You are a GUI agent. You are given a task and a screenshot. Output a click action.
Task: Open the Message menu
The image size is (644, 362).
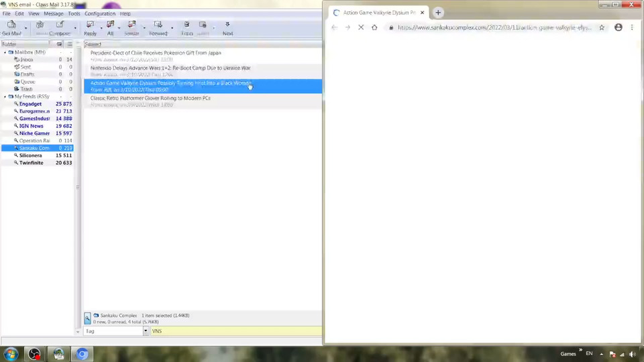click(54, 13)
